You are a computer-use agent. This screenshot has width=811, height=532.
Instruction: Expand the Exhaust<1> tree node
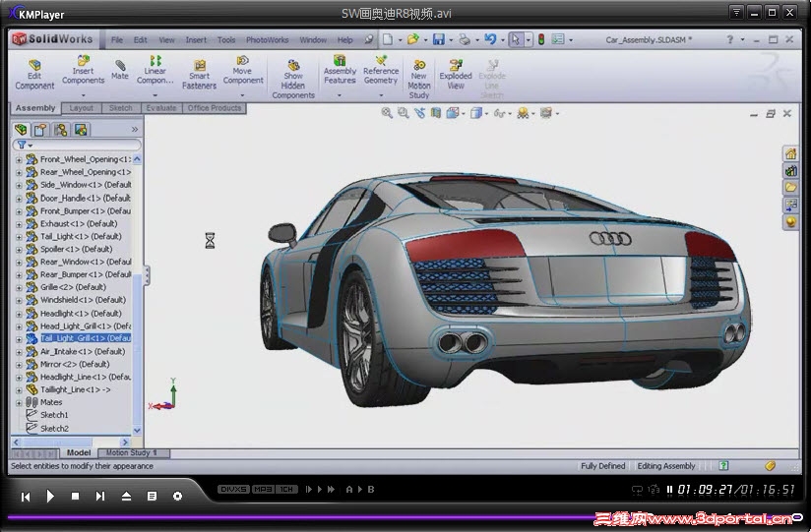click(19, 224)
